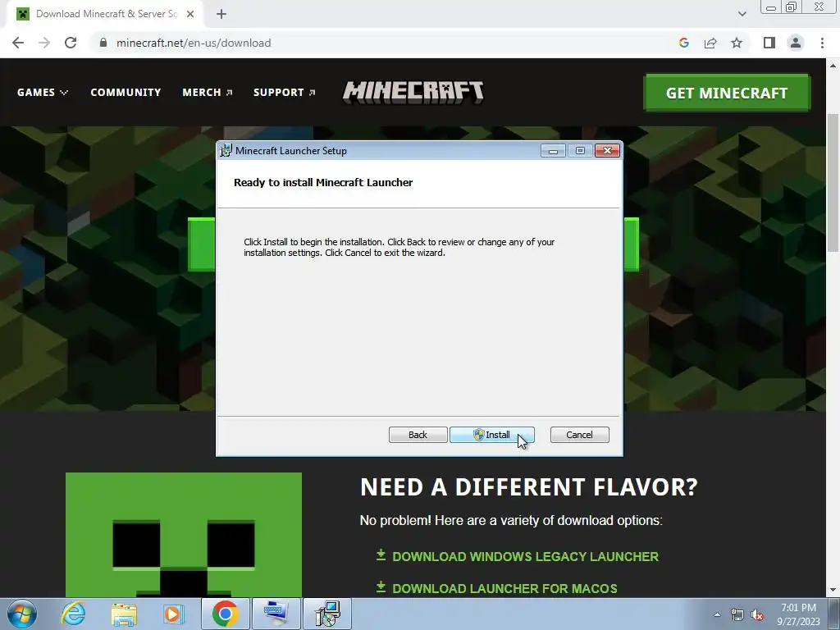840x630 pixels.
Task: Close the Download Minecraft tab
Action: point(190,14)
